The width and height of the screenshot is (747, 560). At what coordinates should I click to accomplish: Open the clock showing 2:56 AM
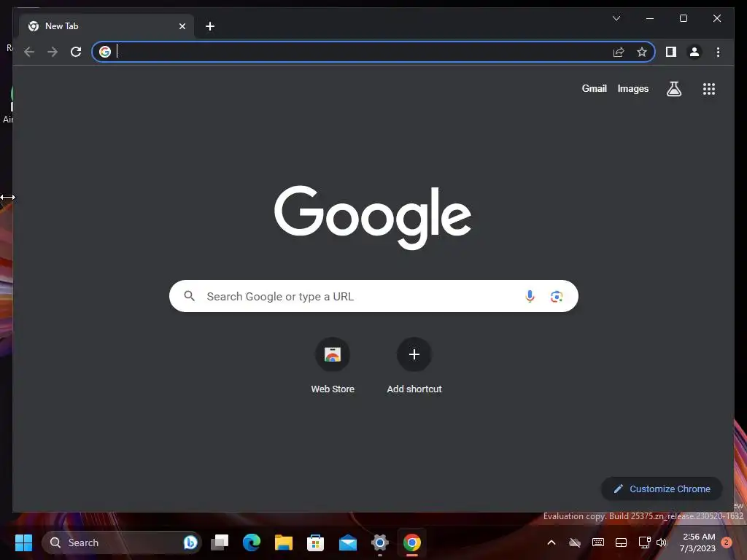point(698,542)
